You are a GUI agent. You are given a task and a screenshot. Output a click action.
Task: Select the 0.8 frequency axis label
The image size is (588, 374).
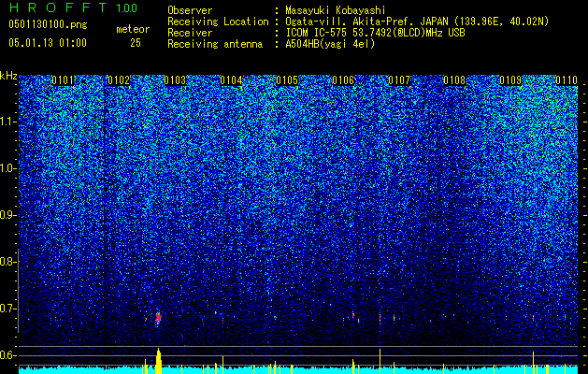point(7,262)
